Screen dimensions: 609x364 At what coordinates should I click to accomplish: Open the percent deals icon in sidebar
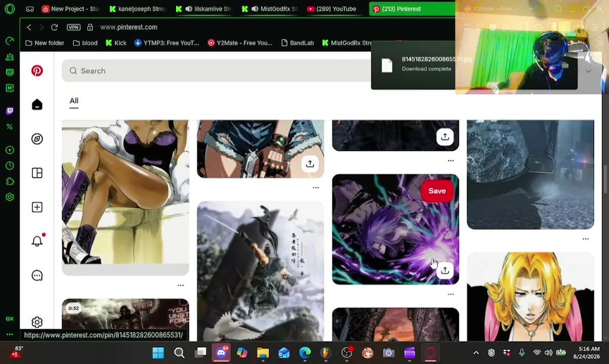(x=10, y=127)
